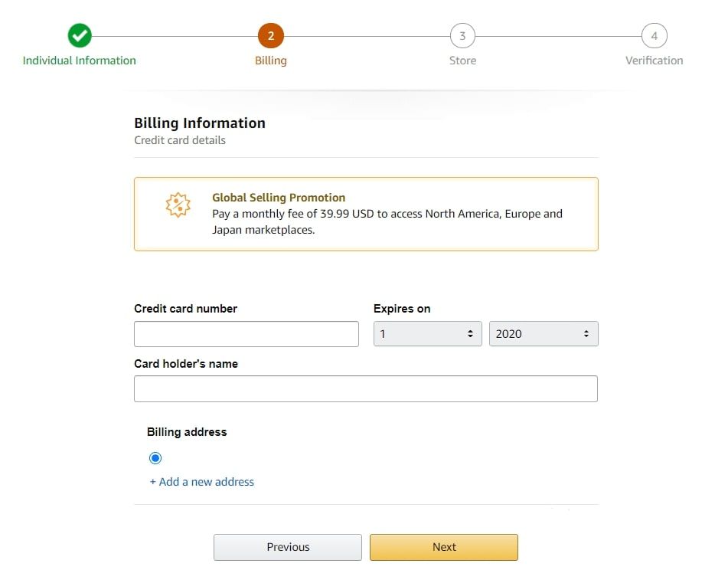Click the Individual Information step label

tap(79, 59)
